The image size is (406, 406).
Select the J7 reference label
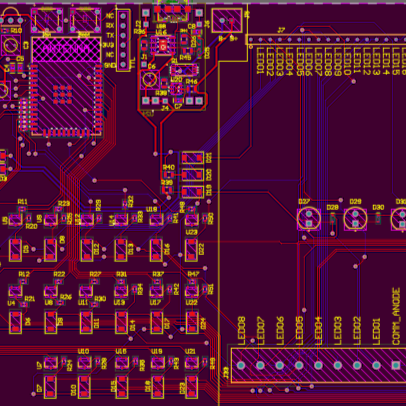tap(281, 30)
